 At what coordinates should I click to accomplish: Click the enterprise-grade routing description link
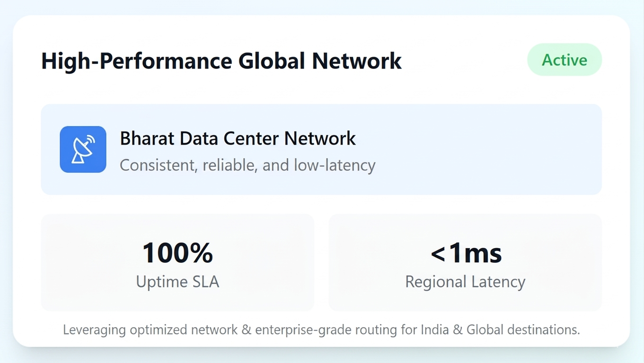click(322, 329)
